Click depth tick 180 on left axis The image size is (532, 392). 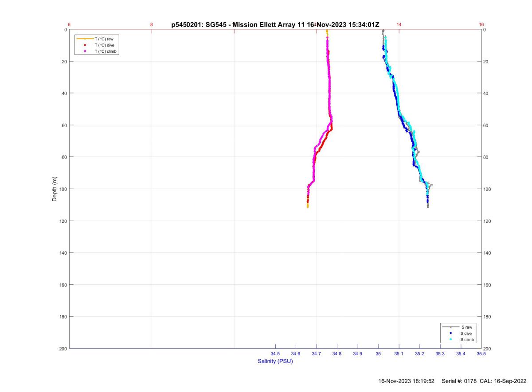tap(63, 317)
